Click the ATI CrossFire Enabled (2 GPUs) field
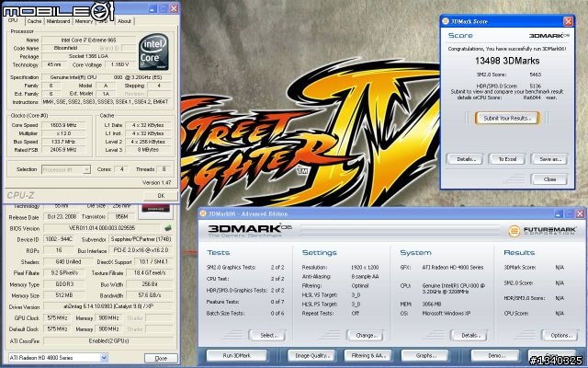 click(108, 341)
